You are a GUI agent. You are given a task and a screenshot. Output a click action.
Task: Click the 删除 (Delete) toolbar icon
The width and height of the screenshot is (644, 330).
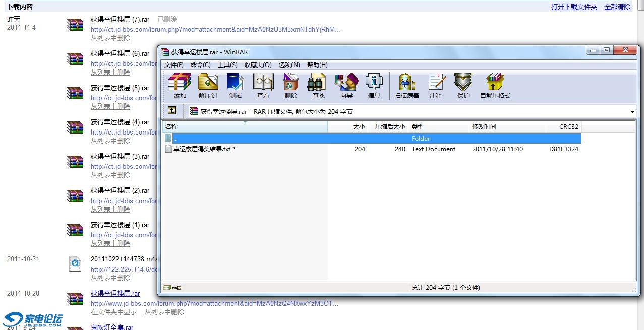[x=291, y=85]
